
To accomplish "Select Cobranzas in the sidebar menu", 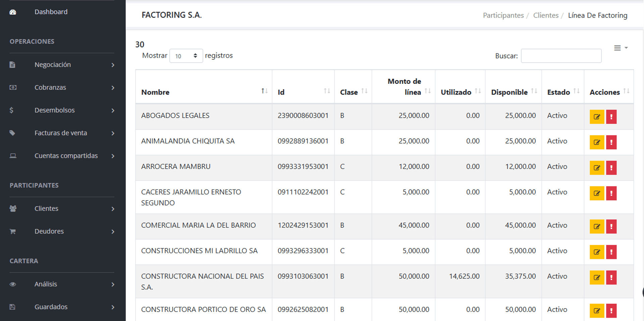I will pos(50,88).
